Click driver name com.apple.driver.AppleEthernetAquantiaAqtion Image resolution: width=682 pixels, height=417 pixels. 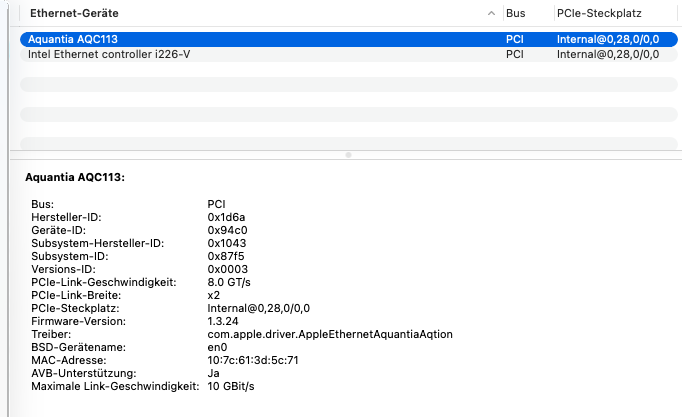(x=330, y=334)
